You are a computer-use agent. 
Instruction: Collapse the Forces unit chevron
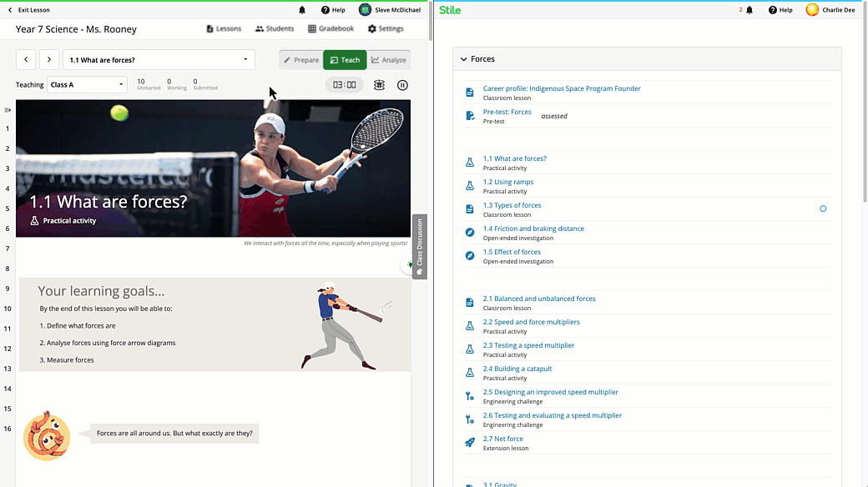[463, 59]
